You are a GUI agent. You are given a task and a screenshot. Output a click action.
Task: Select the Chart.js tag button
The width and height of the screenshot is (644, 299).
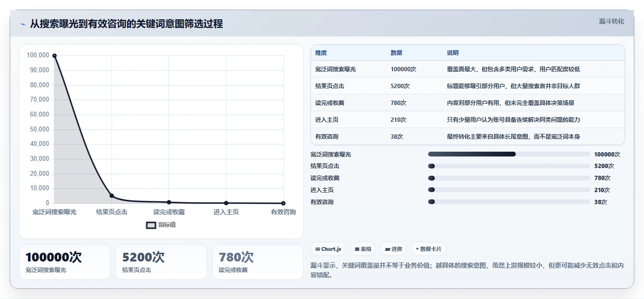click(x=328, y=249)
